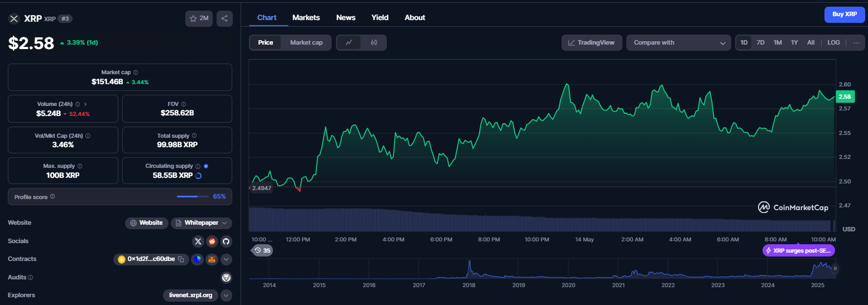Set chart range to 7D
The height and width of the screenshot is (305, 868).
[760, 42]
